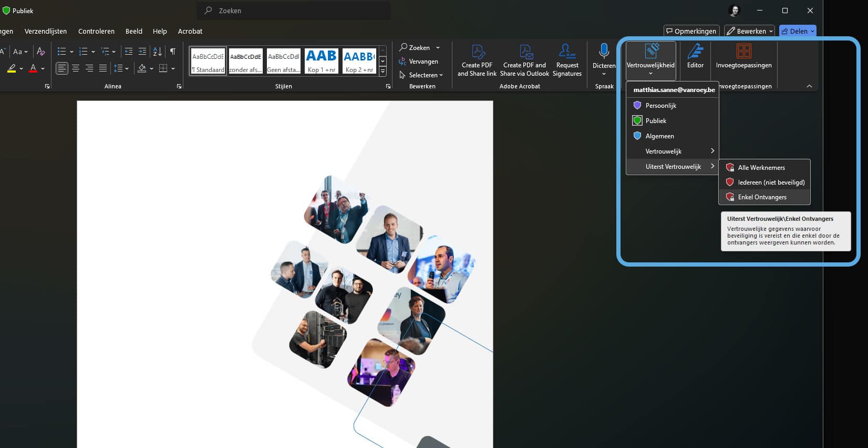868x448 pixels.
Task: Open Verzendlijsten ribbon tab
Action: tap(46, 32)
